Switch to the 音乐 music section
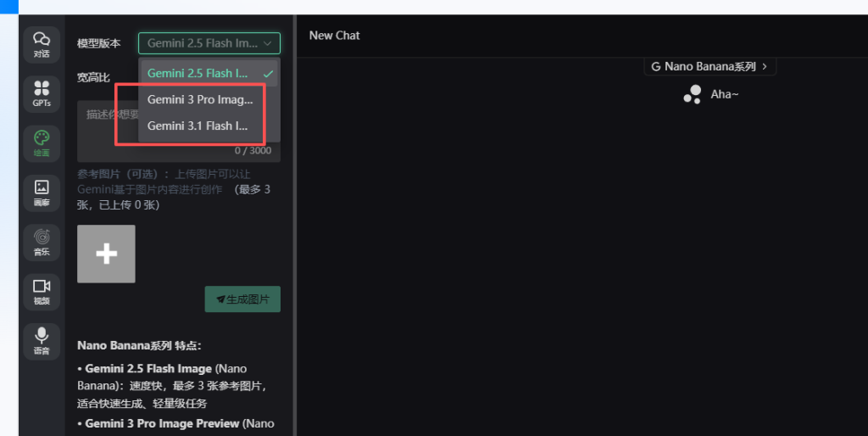Screen dimensions: 868x436 [42, 243]
